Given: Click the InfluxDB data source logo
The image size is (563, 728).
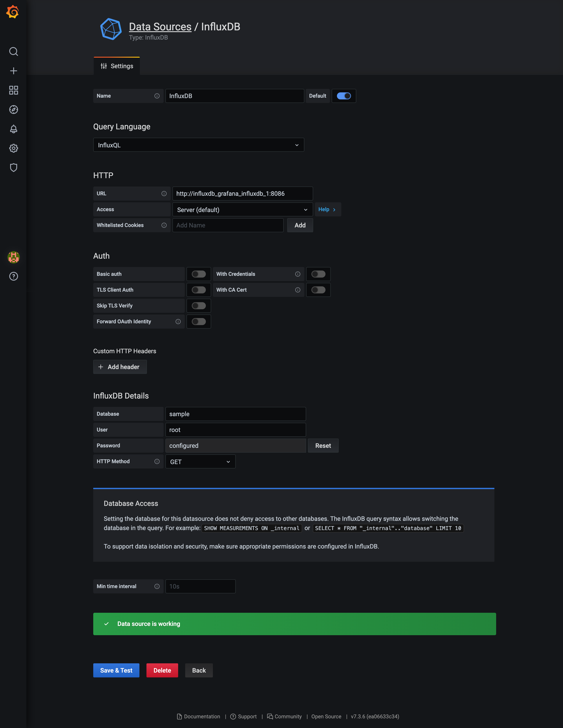Looking at the screenshot, I should tap(111, 29).
